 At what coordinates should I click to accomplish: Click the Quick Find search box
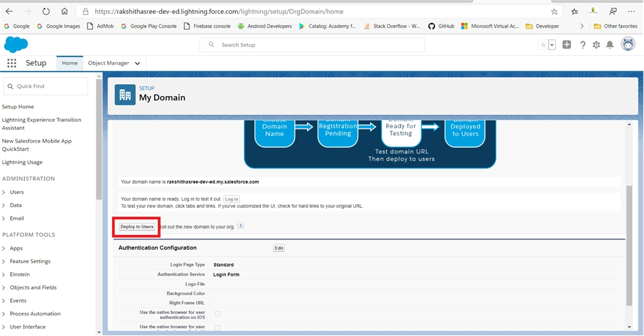pos(45,86)
